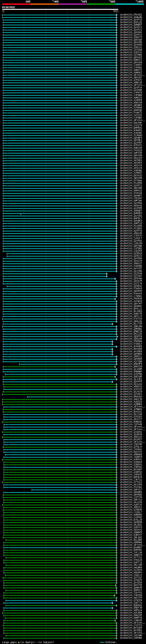Select hit label UniRef100_Q8KLN4
The height and width of the screenshot is (644, 146).
click(x=131, y=326)
